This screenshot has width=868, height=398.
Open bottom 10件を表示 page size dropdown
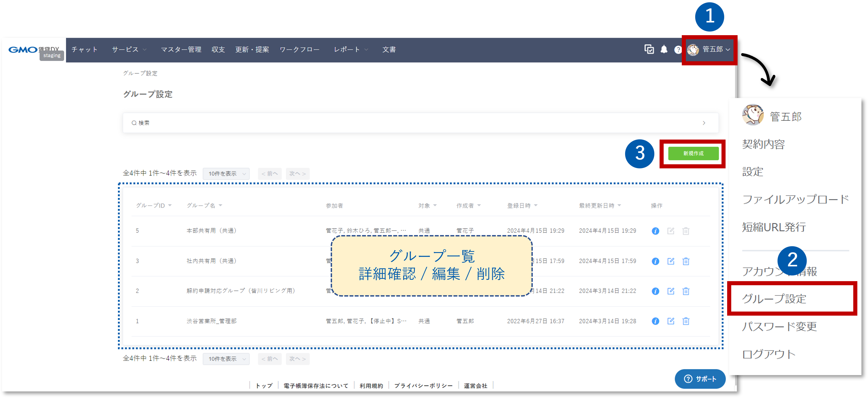(226, 359)
